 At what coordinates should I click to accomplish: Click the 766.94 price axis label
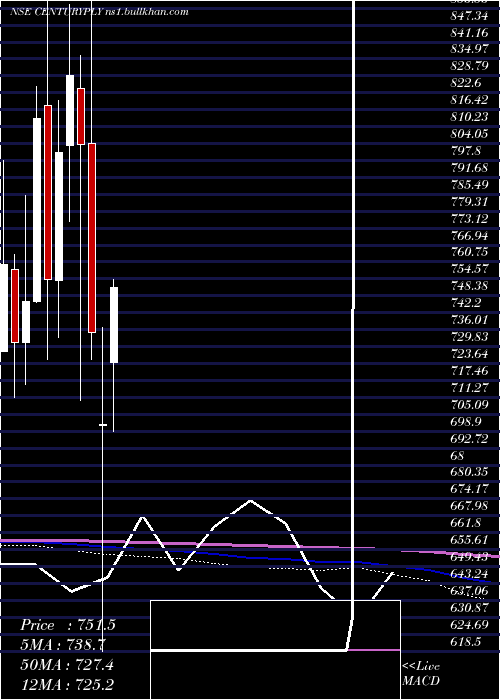pyautogui.click(x=469, y=235)
